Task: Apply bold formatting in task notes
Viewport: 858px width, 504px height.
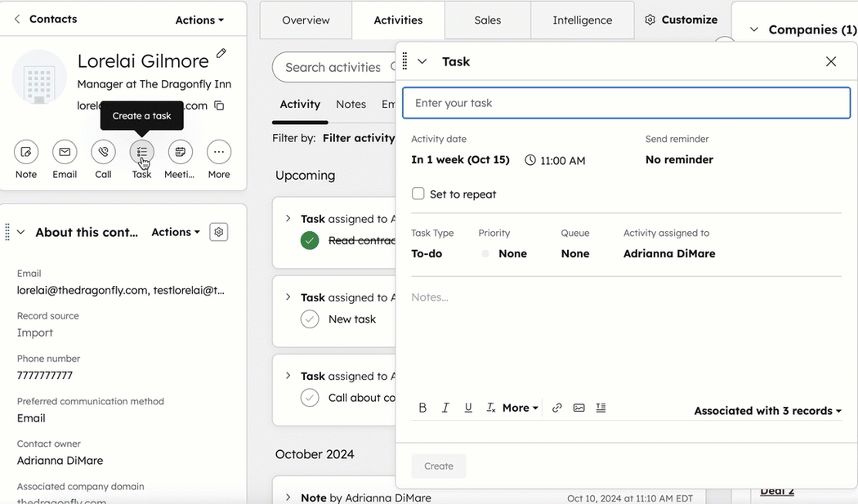Action: pyautogui.click(x=422, y=408)
